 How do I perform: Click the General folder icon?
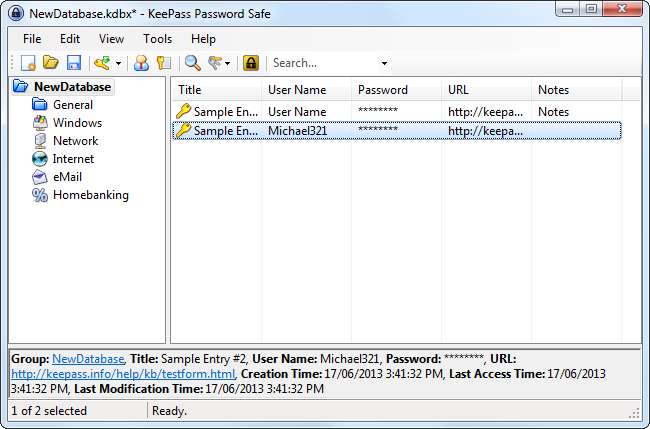pos(40,104)
